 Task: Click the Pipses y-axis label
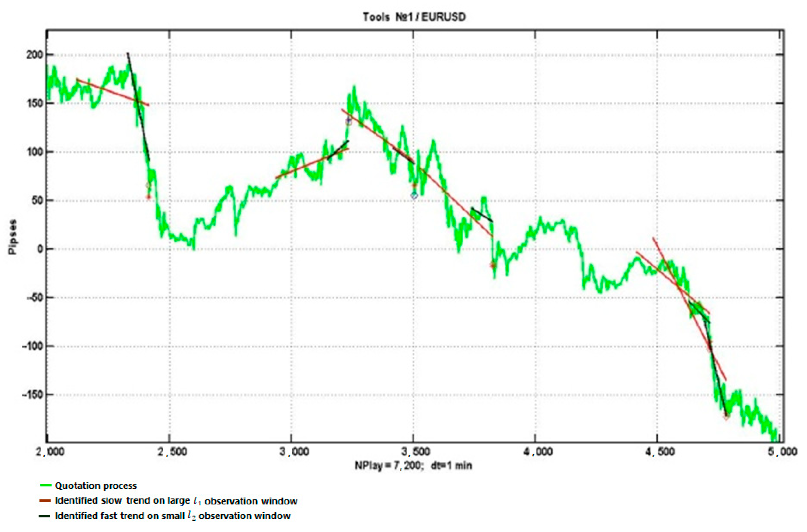coord(13,237)
